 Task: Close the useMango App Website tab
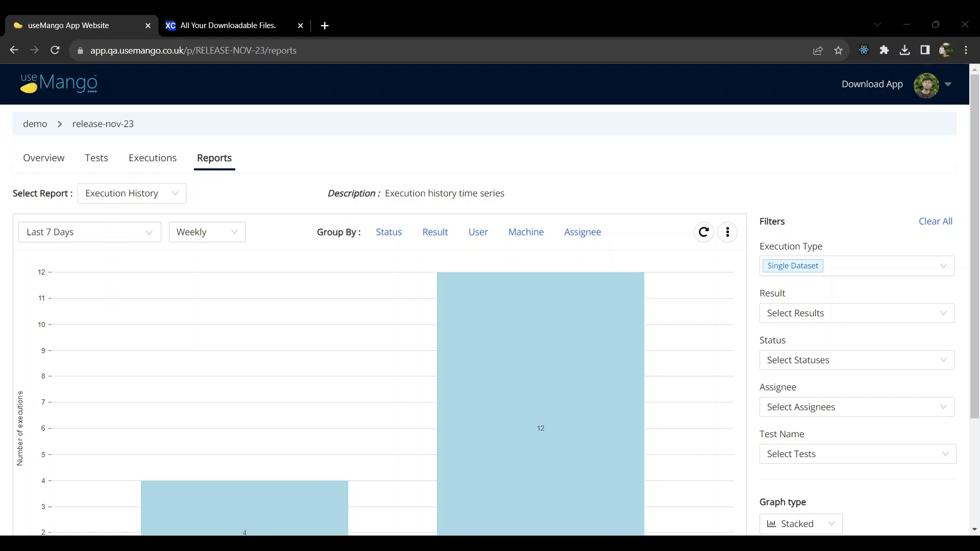[x=148, y=26]
